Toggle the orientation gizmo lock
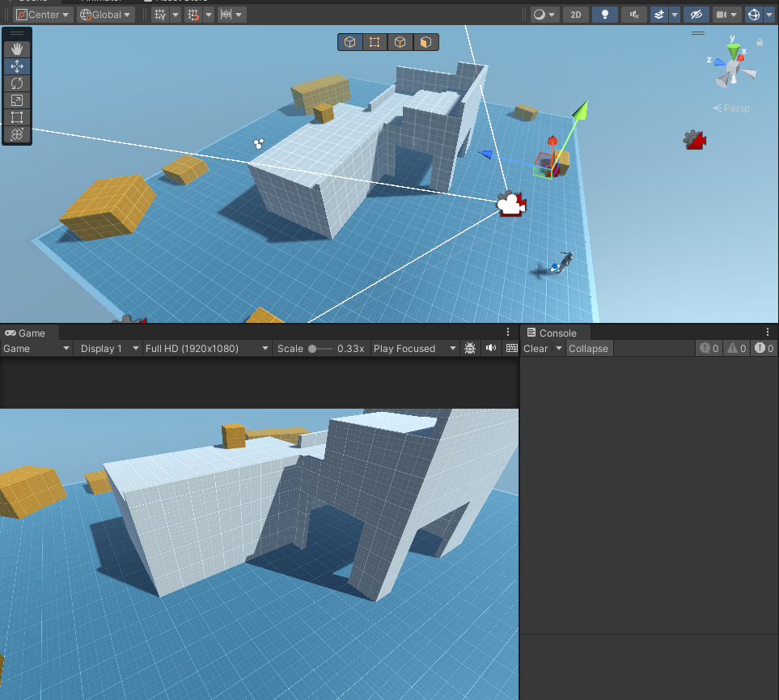Viewport: 779px width, 700px height. (x=760, y=42)
